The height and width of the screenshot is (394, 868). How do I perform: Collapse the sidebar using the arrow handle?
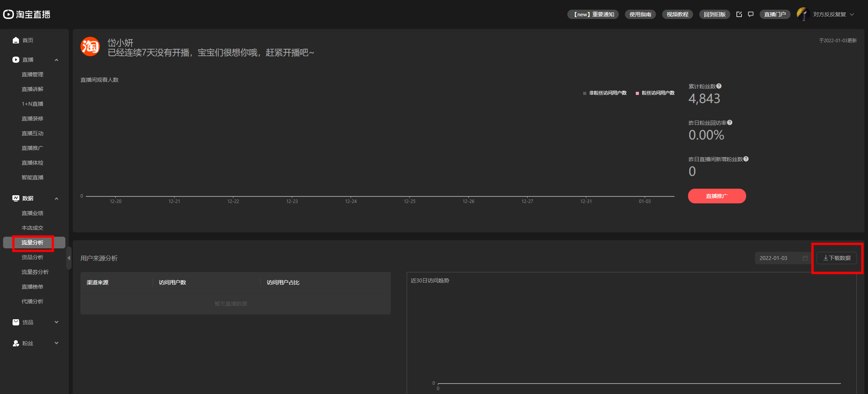click(x=69, y=258)
